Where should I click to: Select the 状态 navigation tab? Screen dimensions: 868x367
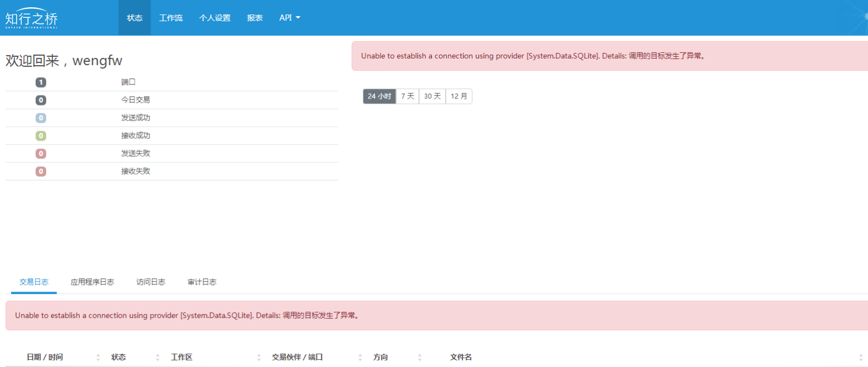(135, 18)
